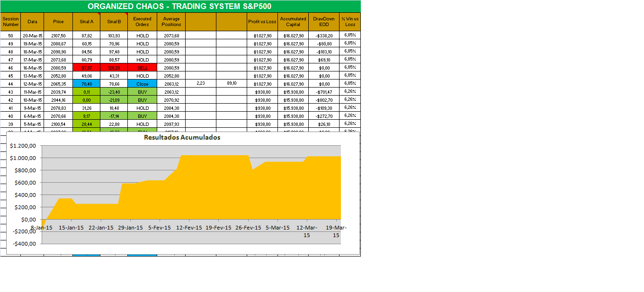Select drawdown value -$701,47
Image resolution: width=644 pixels, height=292 pixels.
click(x=324, y=92)
